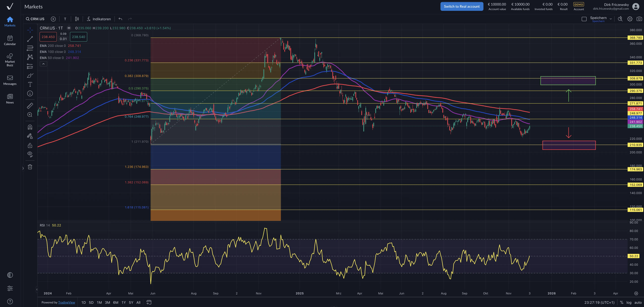The width and height of the screenshot is (644, 307).
Task: Select the trend line drawing tool
Action: (x=30, y=39)
